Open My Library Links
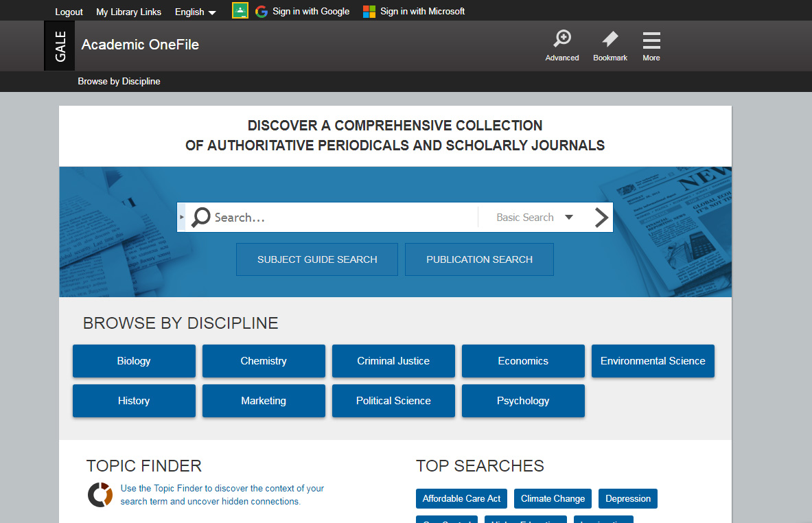The image size is (812, 523). click(128, 12)
